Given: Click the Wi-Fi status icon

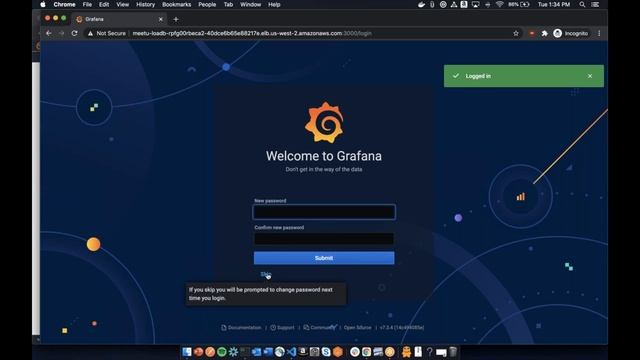Looking at the screenshot, I should click(x=500, y=4).
